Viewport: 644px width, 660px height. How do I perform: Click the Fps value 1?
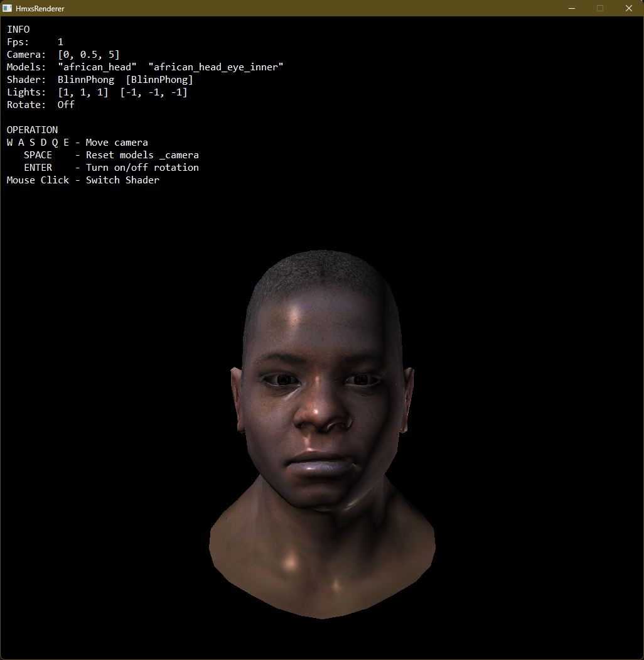(61, 42)
